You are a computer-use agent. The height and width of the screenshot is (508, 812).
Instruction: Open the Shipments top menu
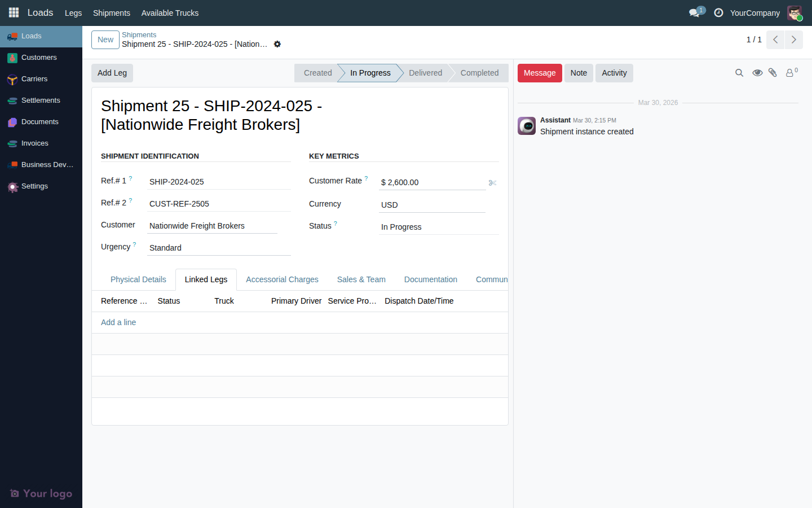112,13
